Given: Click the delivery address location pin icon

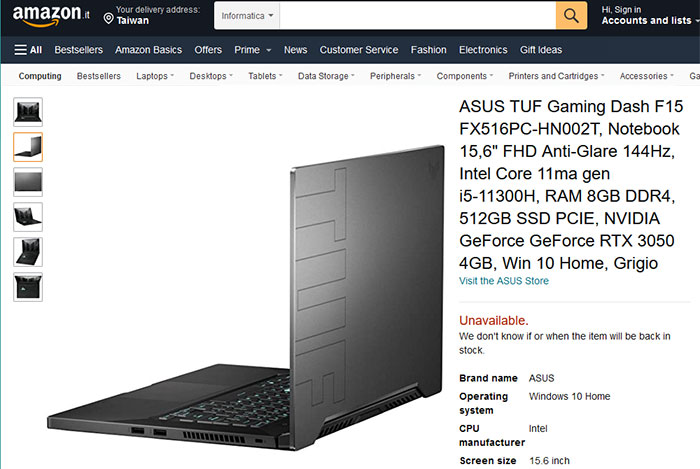Looking at the screenshot, I should pos(108,18).
